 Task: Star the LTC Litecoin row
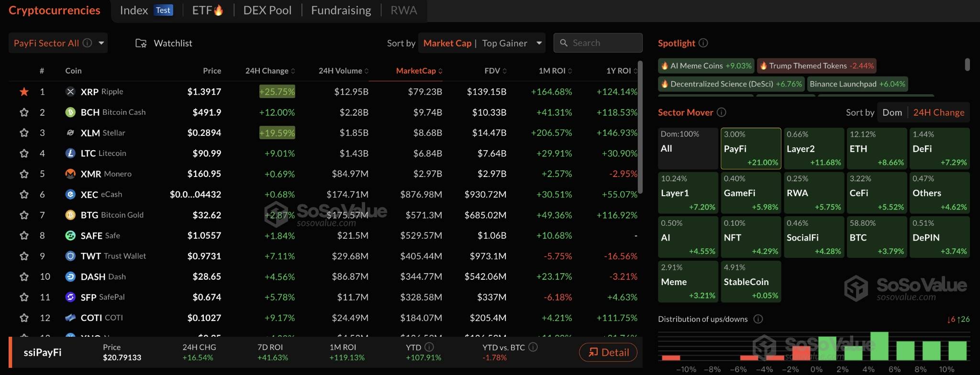24,153
